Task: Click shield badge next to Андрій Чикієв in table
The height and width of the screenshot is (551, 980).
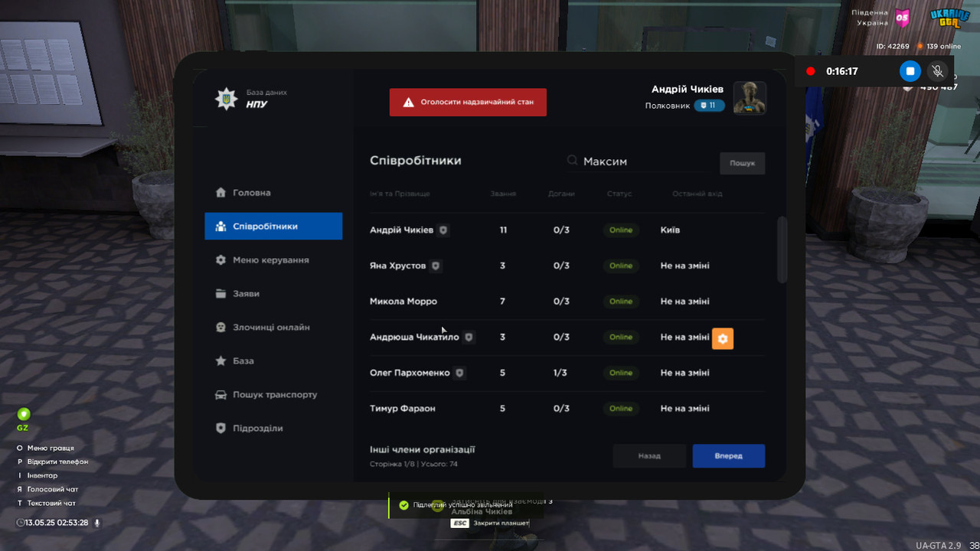Action: coord(443,230)
